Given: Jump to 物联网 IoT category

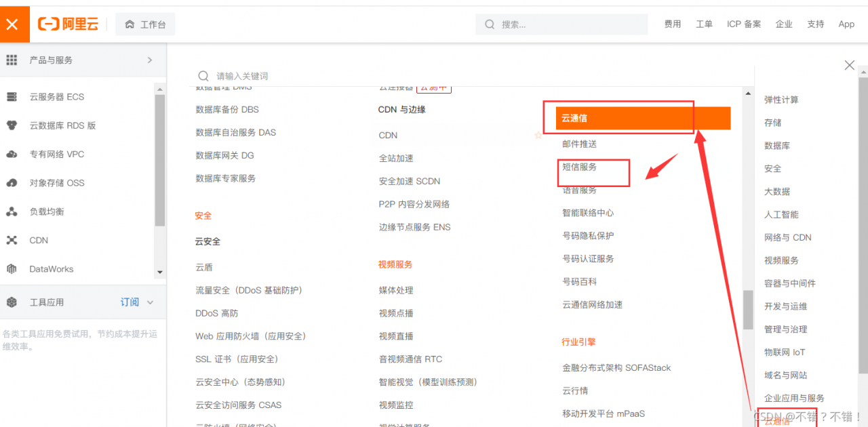Looking at the screenshot, I should click(x=785, y=352).
